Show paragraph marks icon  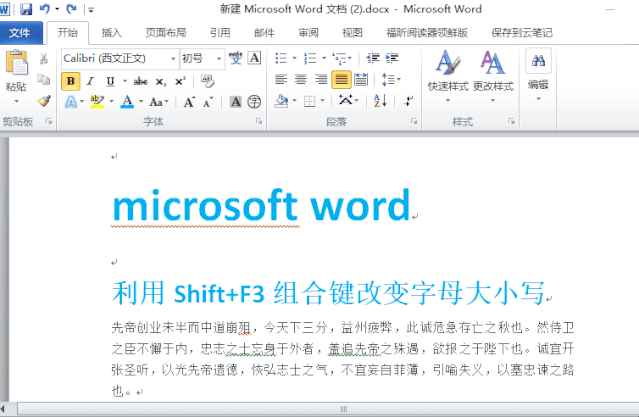point(408,101)
